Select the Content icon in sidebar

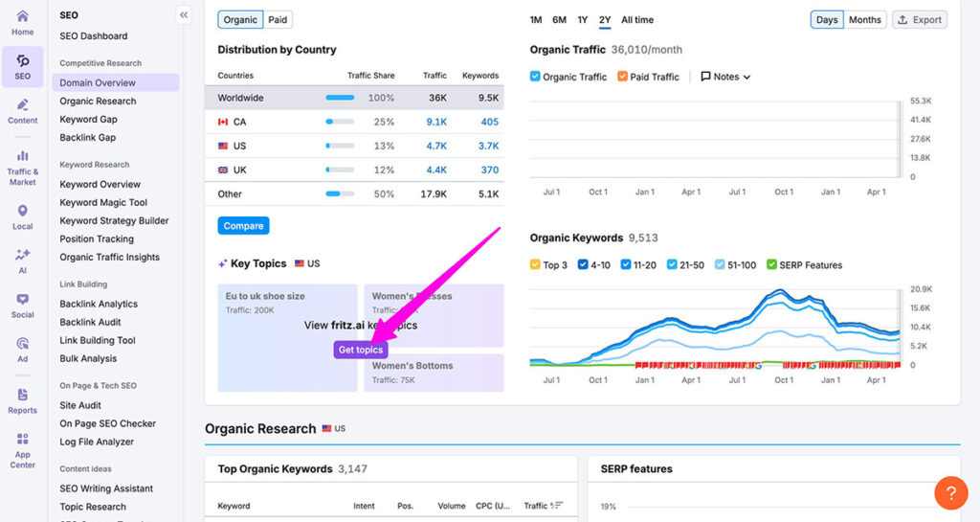[x=22, y=110]
